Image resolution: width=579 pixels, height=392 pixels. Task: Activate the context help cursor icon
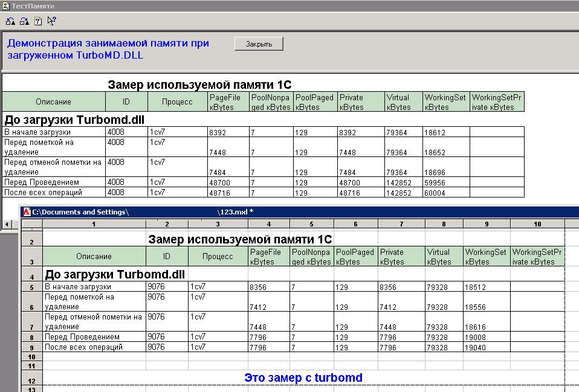point(51,21)
